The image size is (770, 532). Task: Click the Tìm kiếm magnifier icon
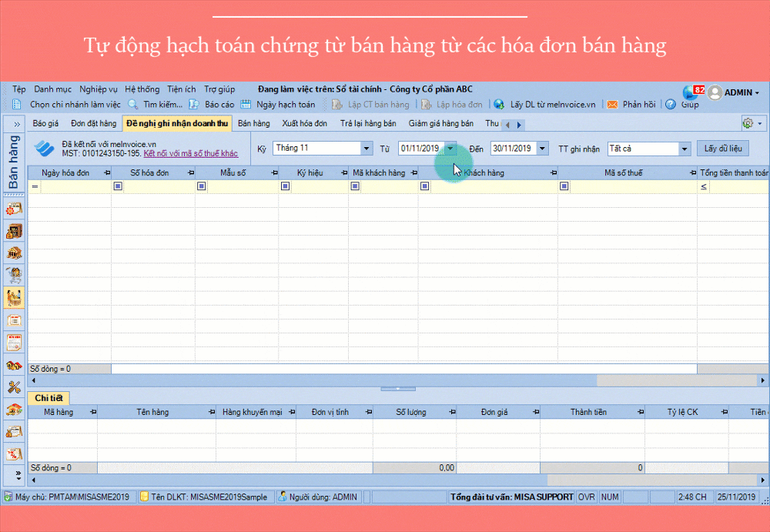pos(132,105)
